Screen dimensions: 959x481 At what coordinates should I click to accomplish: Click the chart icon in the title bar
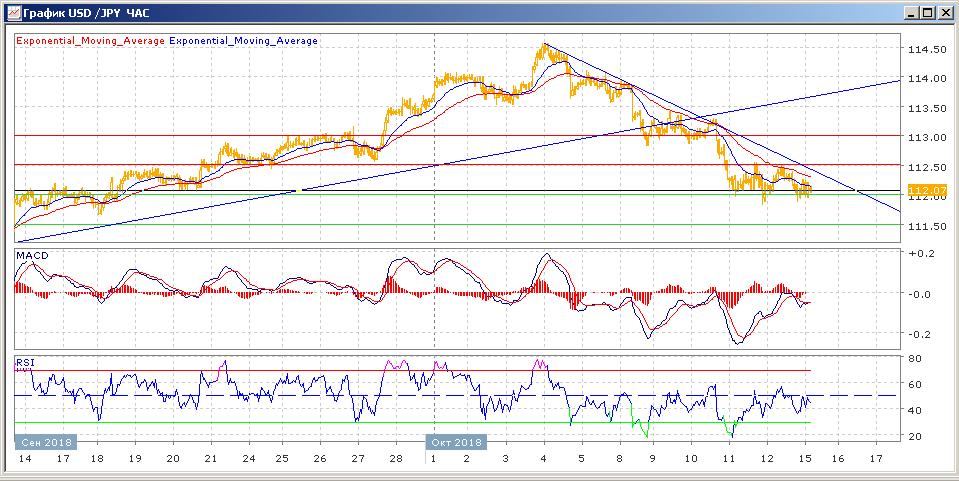pyautogui.click(x=13, y=12)
